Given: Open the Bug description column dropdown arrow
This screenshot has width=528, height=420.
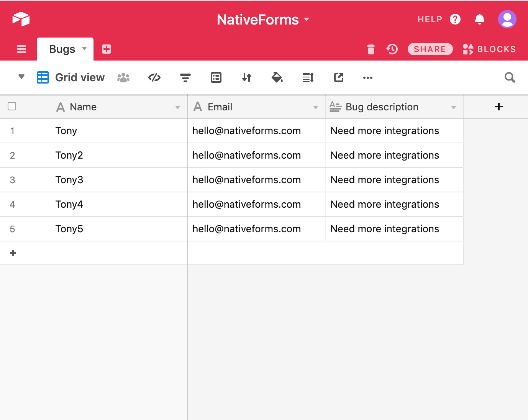Looking at the screenshot, I should click(454, 107).
